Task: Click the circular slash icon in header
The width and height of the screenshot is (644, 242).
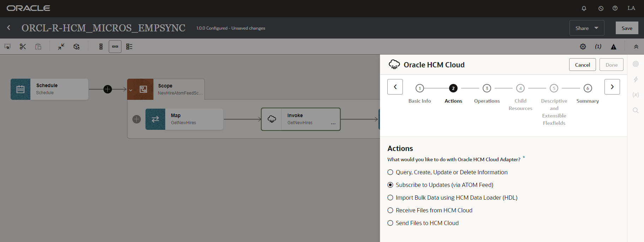Action: (601, 8)
